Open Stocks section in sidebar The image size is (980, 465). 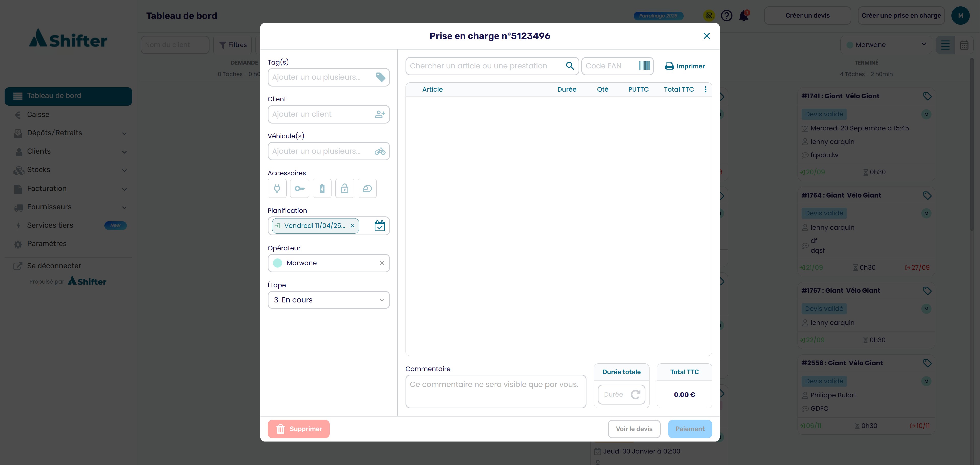click(68, 170)
